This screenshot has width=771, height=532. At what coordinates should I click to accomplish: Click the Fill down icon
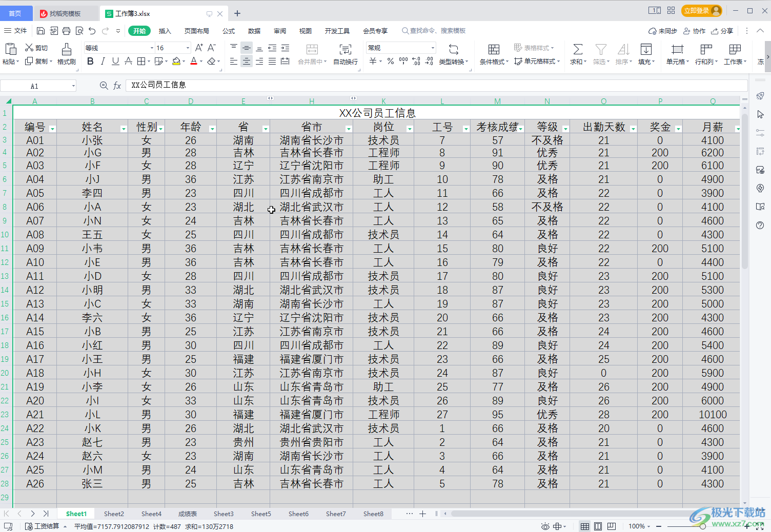coord(646,49)
